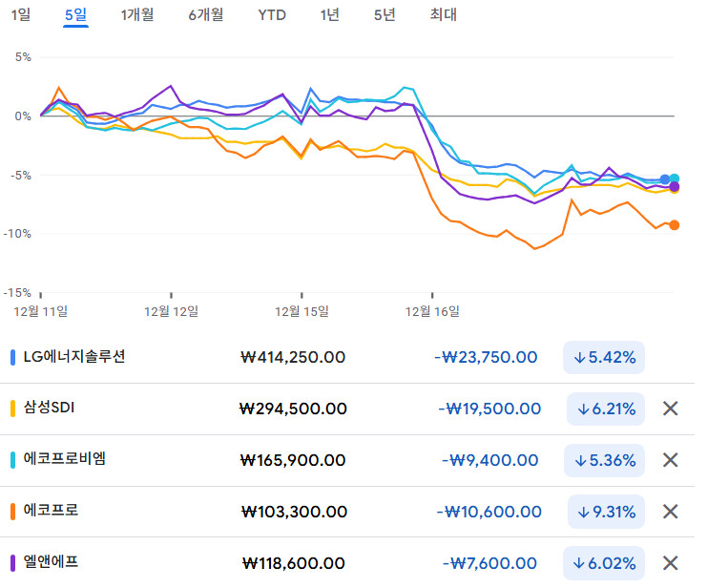Click the cyan 에코프로비엠 chart endpoint dot
Screen dimensions: 707x588
(675, 178)
